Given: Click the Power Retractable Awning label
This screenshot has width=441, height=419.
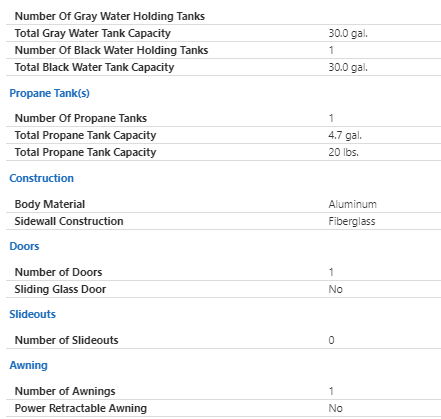Looking at the screenshot, I should (81, 408).
